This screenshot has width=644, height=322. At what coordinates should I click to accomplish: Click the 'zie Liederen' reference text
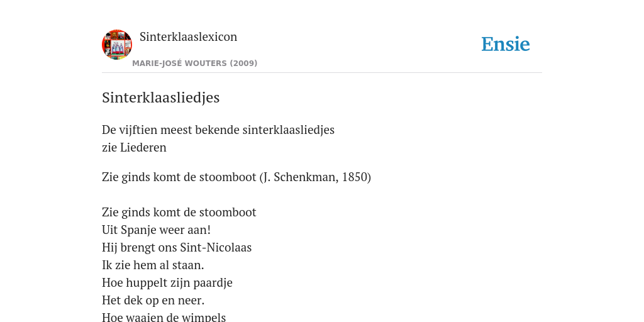pyautogui.click(x=134, y=147)
